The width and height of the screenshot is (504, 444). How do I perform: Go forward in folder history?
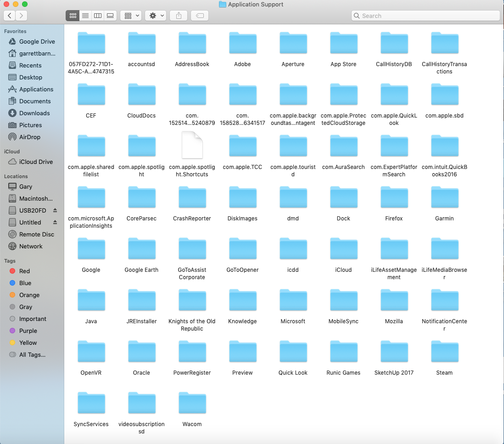[21, 16]
